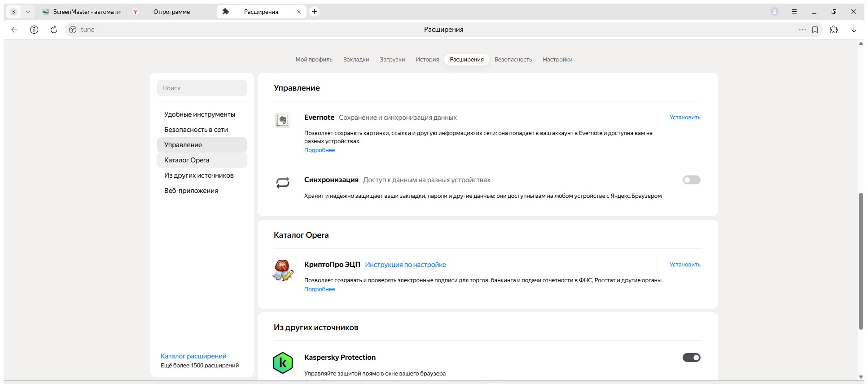
Task: Jump to 'Веб-приложения' in sidebar
Action: (202, 191)
